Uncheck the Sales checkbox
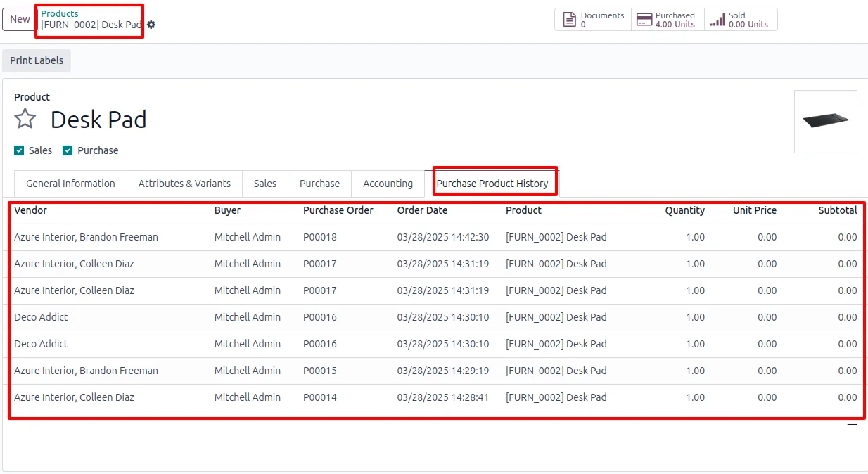This screenshot has width=868, height=474. click(x=19, y=150)
